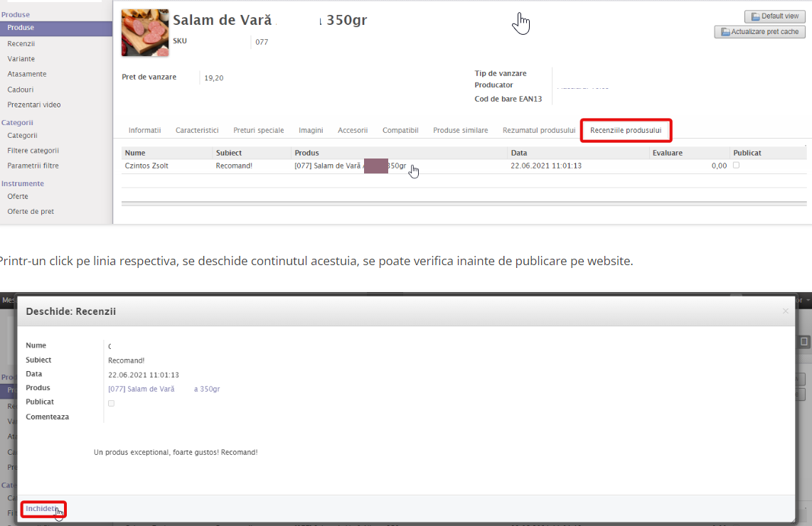Click Actualizare pret cache button
Viewport: 812px width, 526px height.
(759, 32)
